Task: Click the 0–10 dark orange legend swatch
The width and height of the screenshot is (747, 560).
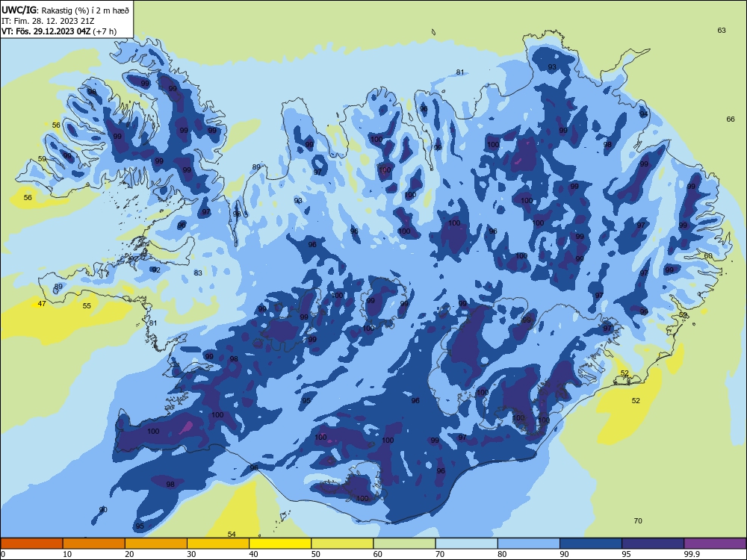Action: (x=31, y=544)
